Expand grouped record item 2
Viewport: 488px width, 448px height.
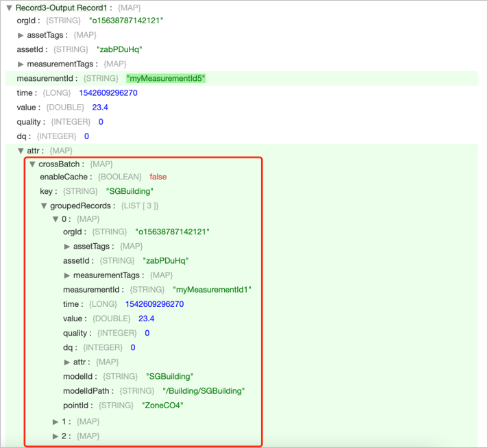click(56, 436)
